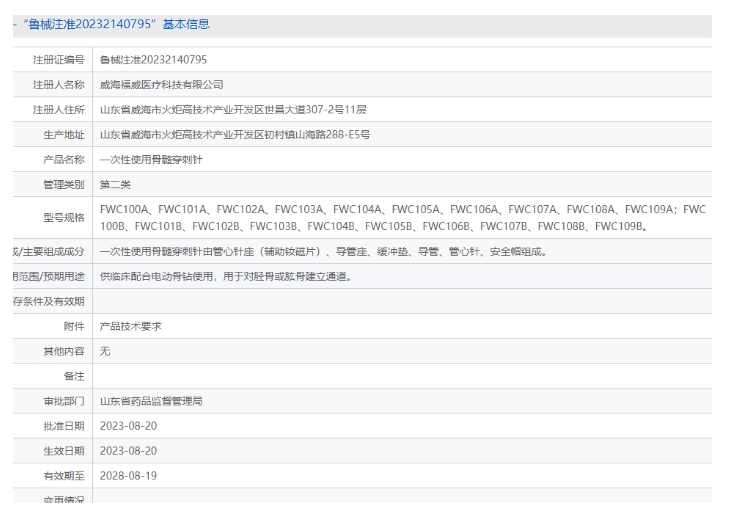Click the 备注 label
This screenshot has width=750, height=520.
(74, 376)
